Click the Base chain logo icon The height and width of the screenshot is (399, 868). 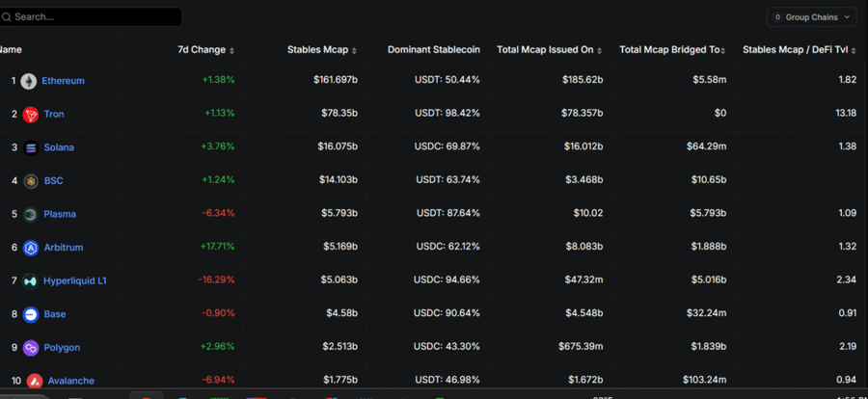click(x=31, y=314)
